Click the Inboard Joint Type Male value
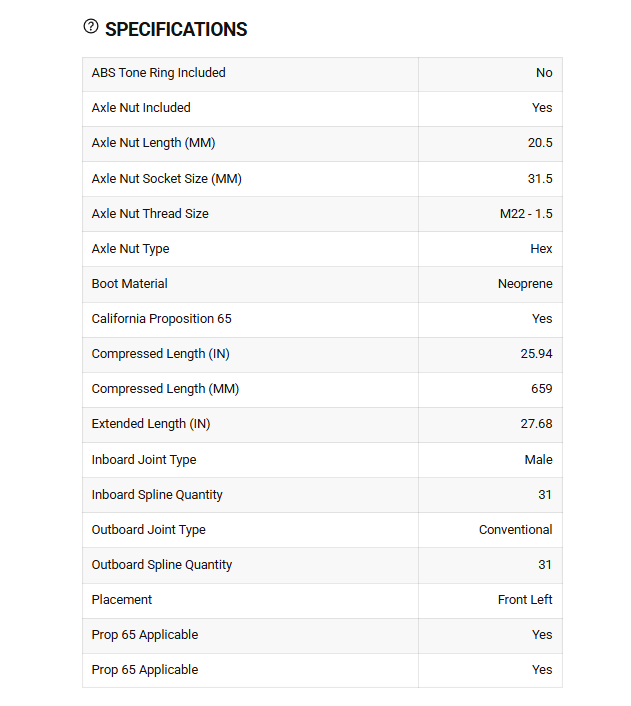Viewport: 631px width, 706px height. (x=538, y=460)
